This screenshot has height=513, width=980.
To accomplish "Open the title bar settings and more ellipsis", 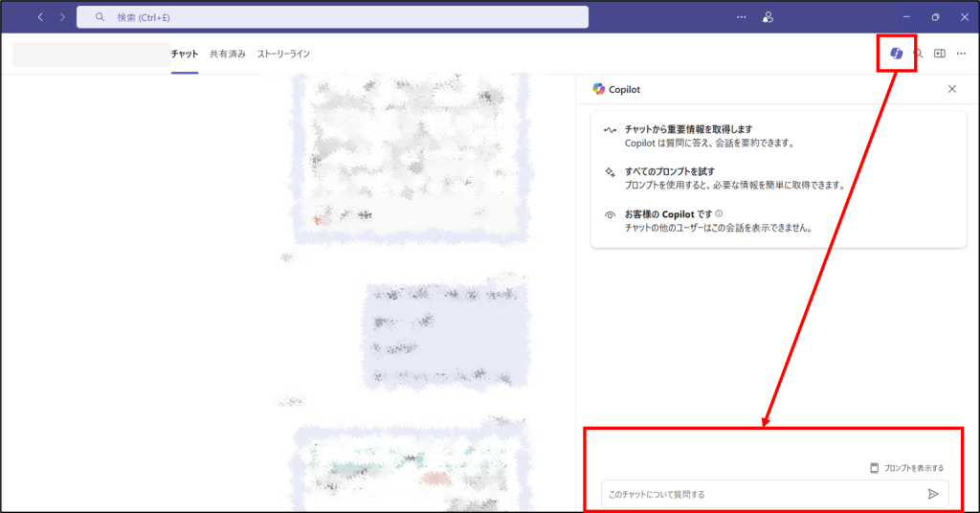I will pos(741,17).
